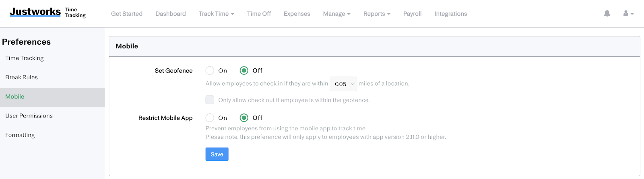Open the user account menu icon
The height and width of the screenshot is (179, 644).
point(628,13)
